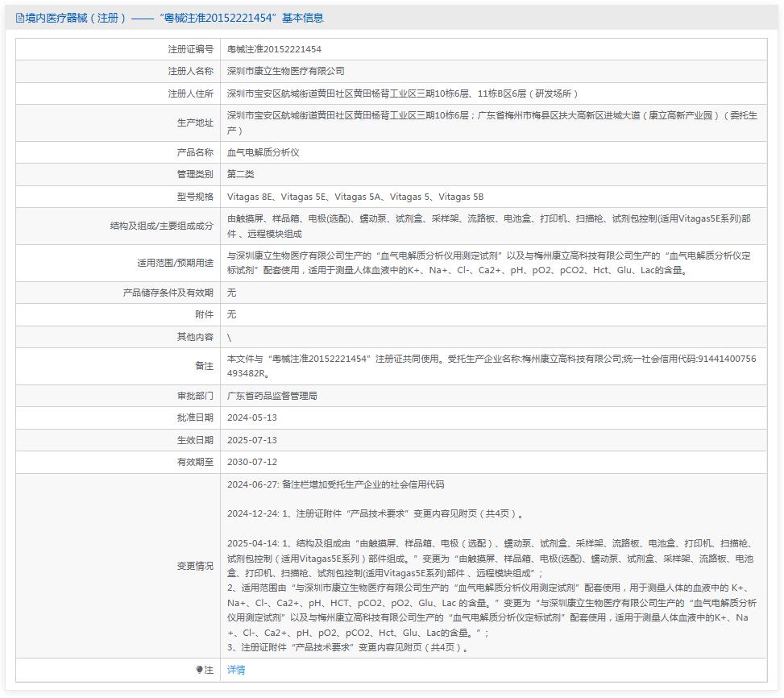This screenshot has height=698, width=784.
Task: Click the 管理类别 value 第二类
Action: (x=240, y=174)
